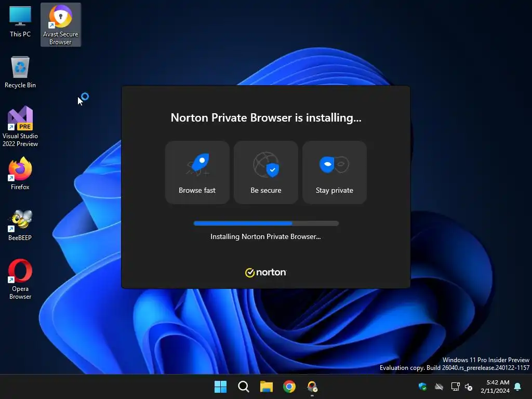Click the muted volume tray icon

[x=469, y=387]
